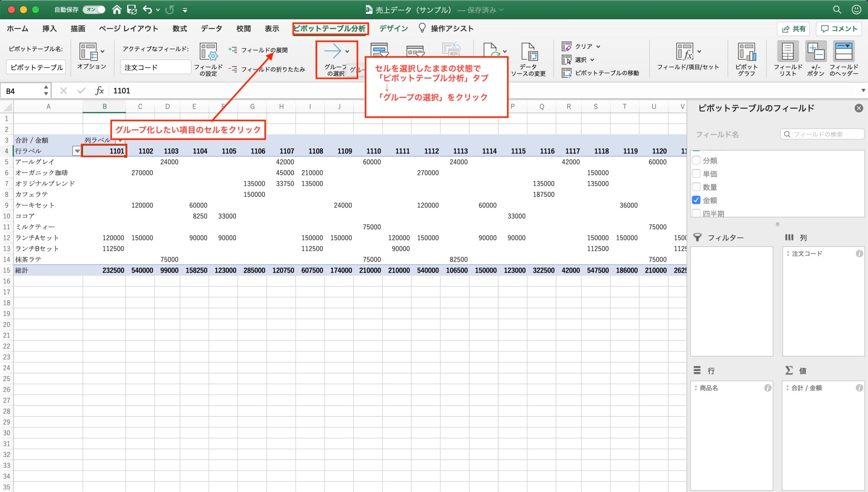Toggle the Field List (フィールドリスト) icon
Image resolution: width=868 pixels, height=492 pixels.
tap(788, 52)
